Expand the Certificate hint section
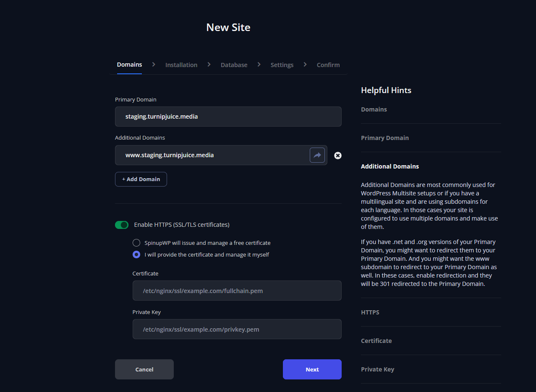This screenshot has width=536, height=392. [376, 341]
